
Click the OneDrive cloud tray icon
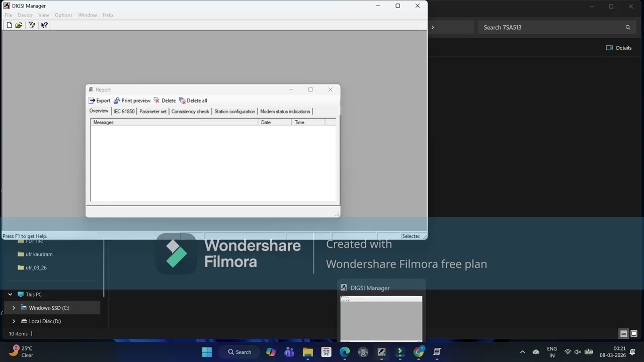click(536, 352)
